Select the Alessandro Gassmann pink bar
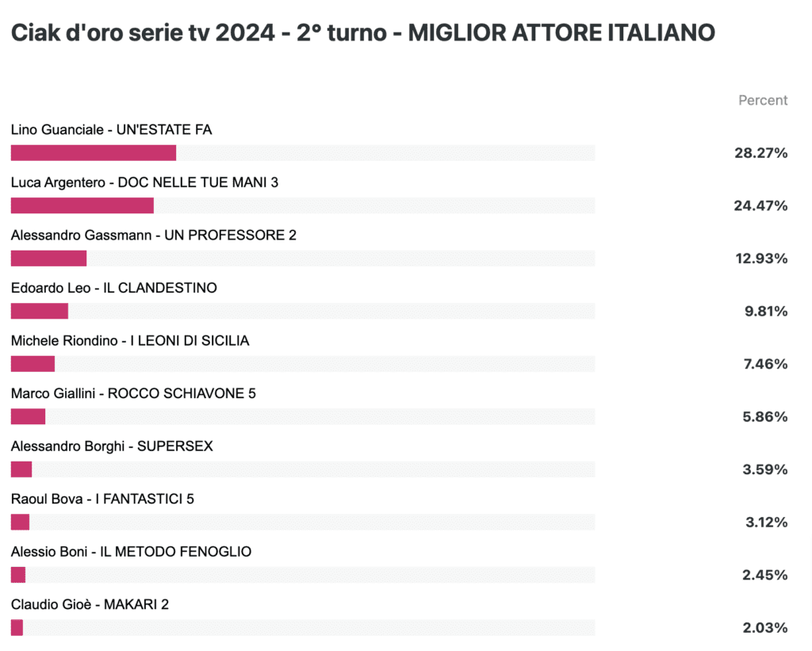Screen dimensions: 812x651 48,258
